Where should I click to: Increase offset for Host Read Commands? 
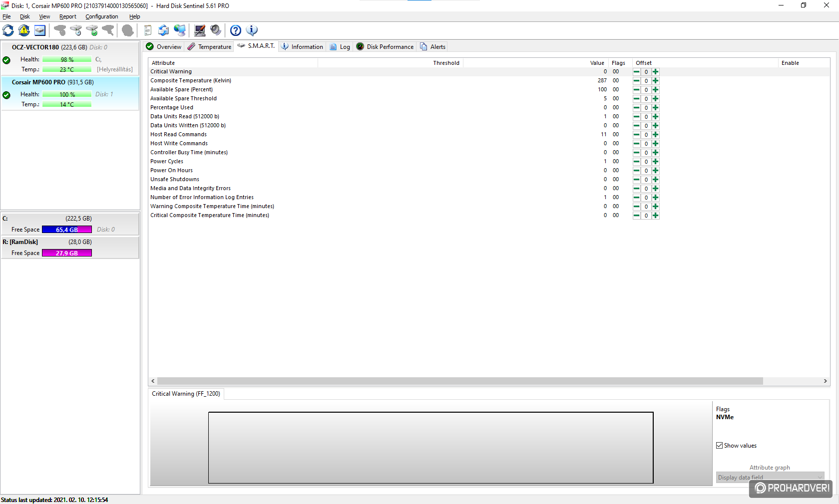[656, 135]
